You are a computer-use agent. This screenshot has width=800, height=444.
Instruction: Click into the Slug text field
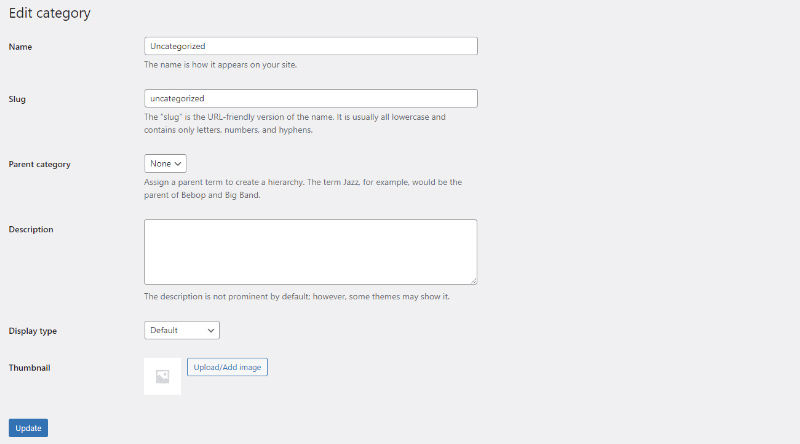(311, 98)
